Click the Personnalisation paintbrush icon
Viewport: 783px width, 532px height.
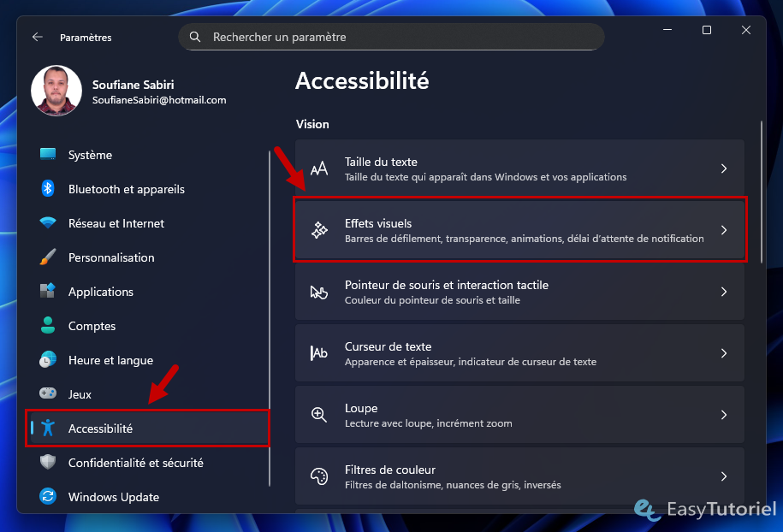click(50, 257)
